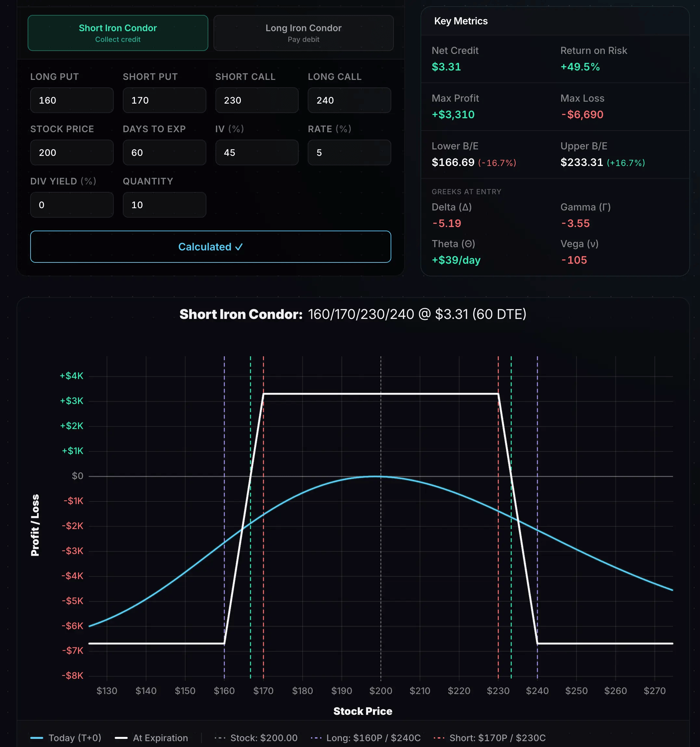Focus the Short Call strike input

[257, 100]
